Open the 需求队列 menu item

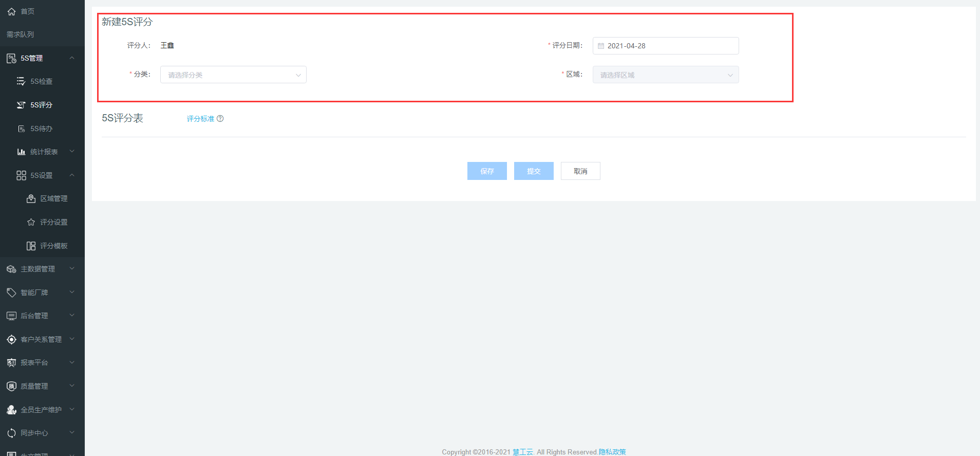(x=21, y=34)
